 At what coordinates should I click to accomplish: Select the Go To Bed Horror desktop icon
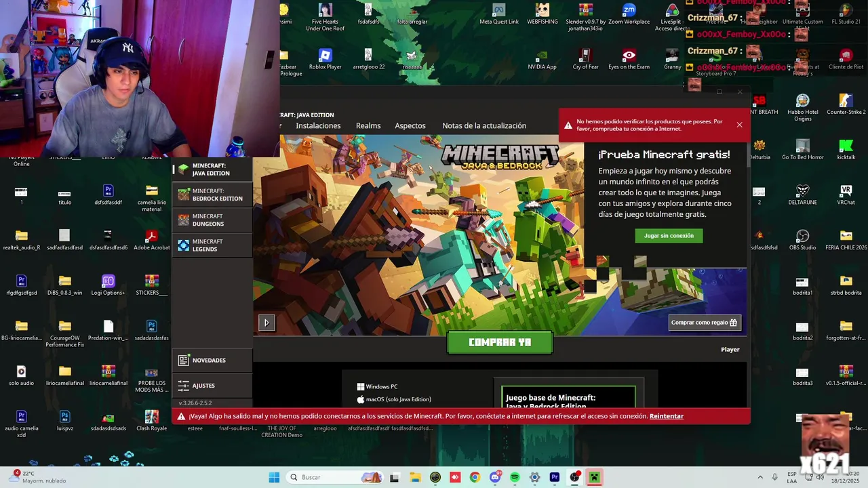(x=803, y=150)
